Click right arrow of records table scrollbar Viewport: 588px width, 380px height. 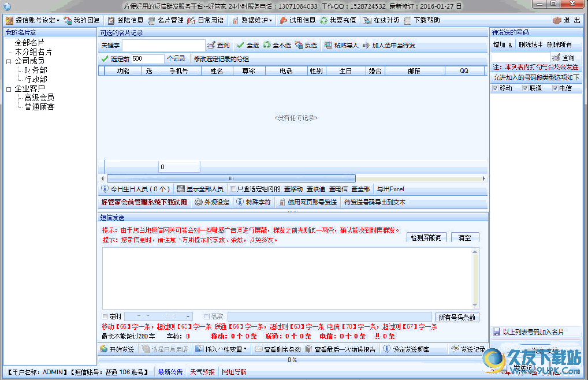tap(484, 178)
